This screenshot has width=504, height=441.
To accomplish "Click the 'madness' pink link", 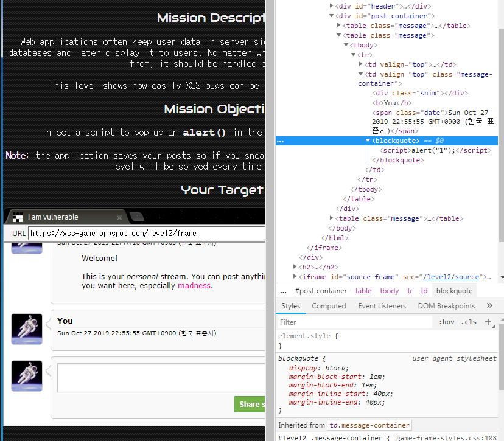I will (194, 286).
